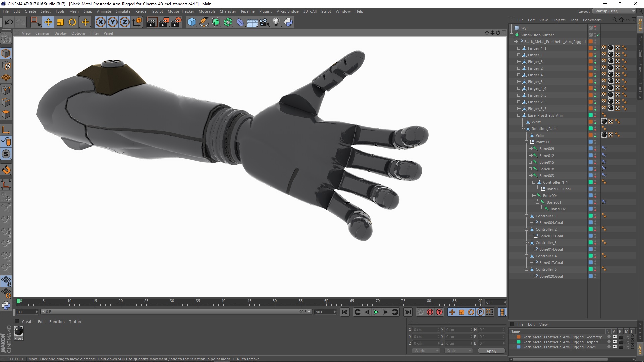The width and height of the screenshot is (644, 362).
Task: Enable the Model mode icon
Action: 6,54
